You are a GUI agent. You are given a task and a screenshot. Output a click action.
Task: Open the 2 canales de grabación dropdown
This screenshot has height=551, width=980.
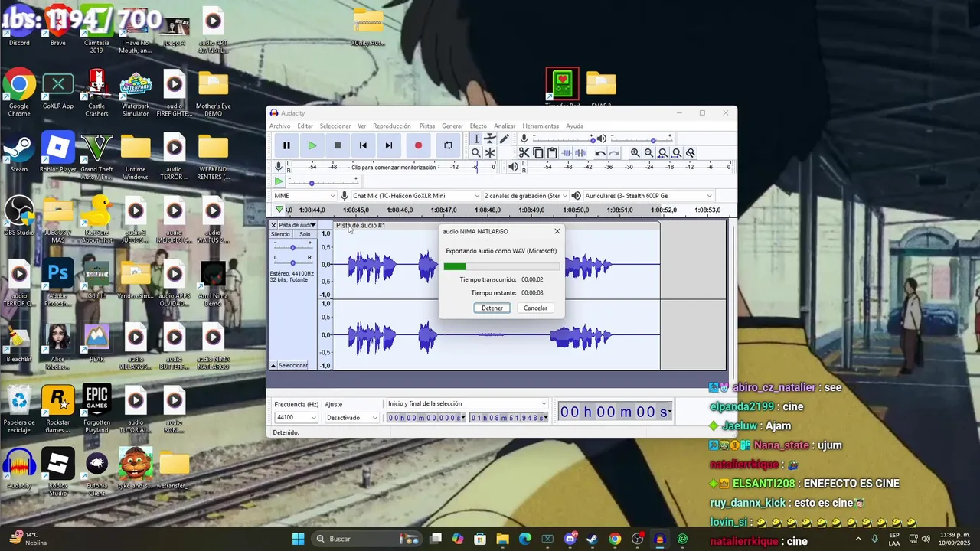pyautogui.click(x=525, y=196)
